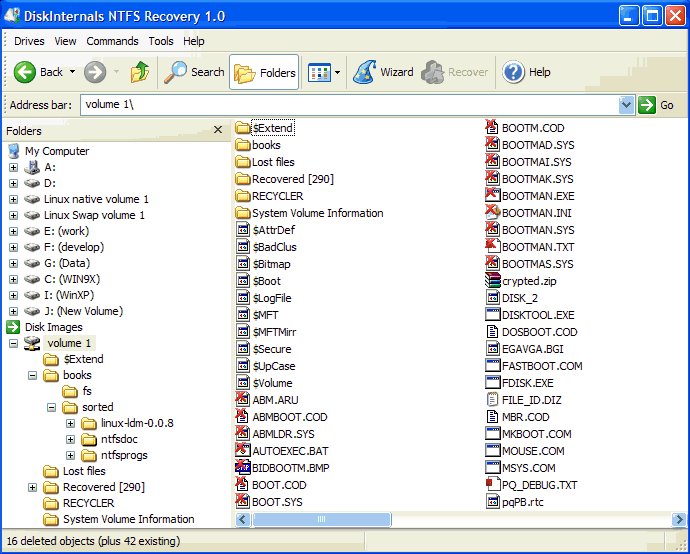
Task: Select deleted AUTOEXEC.BAT file icon
Action: [243, 450]
